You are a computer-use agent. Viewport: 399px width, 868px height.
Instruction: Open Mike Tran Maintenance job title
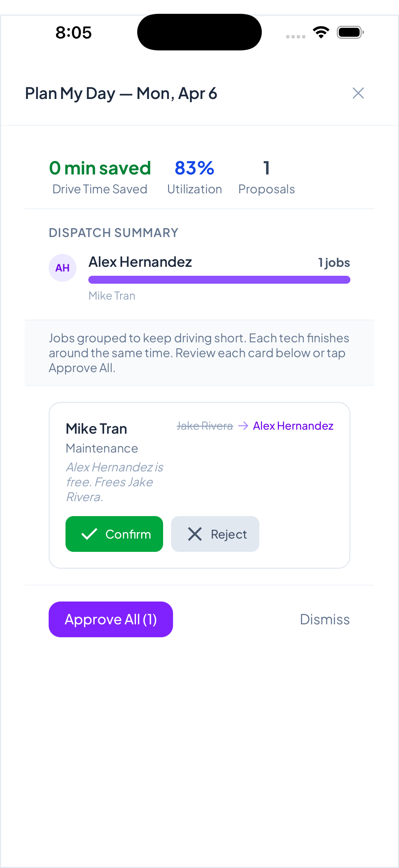pos(96,429)
